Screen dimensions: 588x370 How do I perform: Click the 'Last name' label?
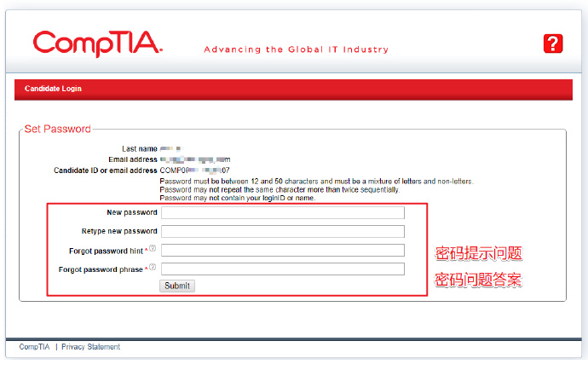tap(140, 148)
